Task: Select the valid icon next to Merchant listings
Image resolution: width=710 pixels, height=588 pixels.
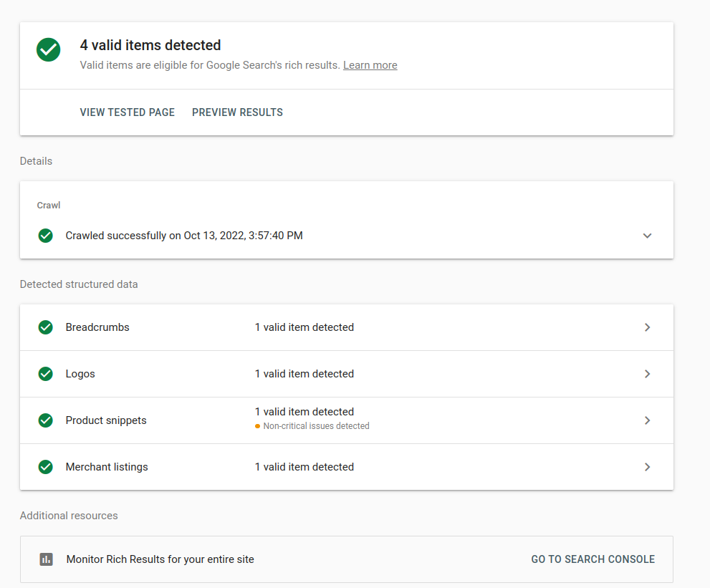Action: [45, 467]
